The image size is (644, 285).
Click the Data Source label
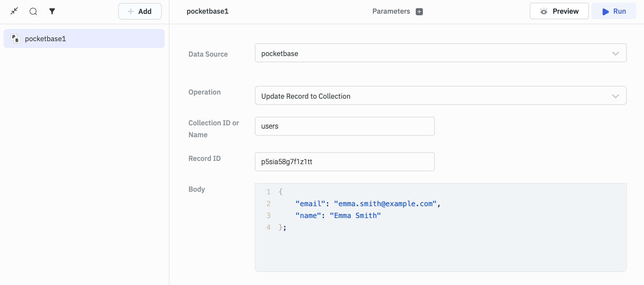(208, 54)
